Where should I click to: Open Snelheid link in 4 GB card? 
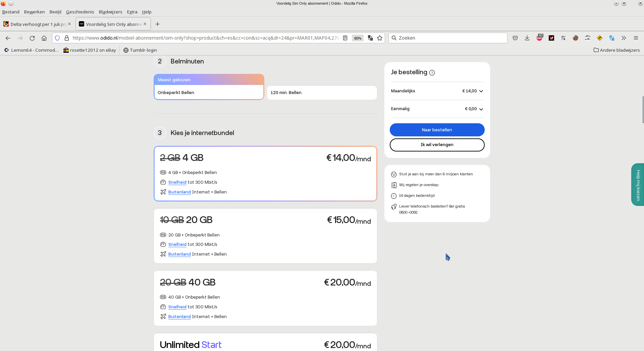coord(177,182)
